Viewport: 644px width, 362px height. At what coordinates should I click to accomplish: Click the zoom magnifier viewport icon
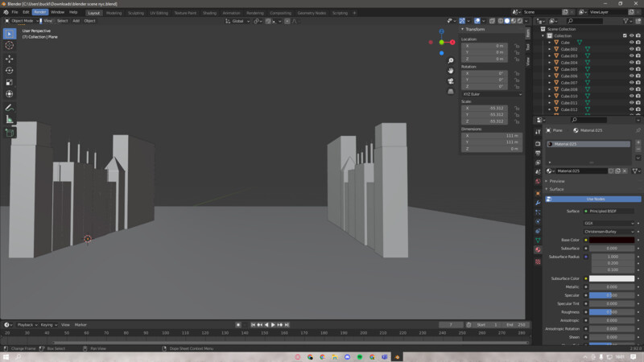(451, 60)
